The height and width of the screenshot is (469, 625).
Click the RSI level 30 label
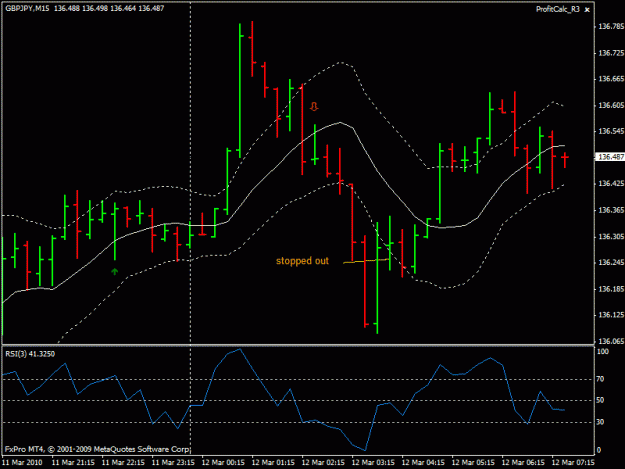click(x=600, y=422)
